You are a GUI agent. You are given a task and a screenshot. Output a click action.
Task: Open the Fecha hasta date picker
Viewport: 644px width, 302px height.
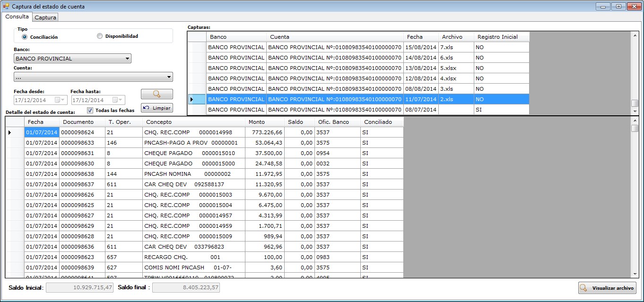pos(118,100)
